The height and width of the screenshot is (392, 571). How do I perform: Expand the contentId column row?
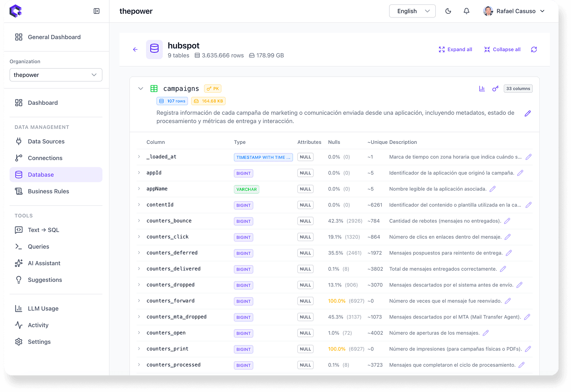pyautogui.click(x=139, y=205)
